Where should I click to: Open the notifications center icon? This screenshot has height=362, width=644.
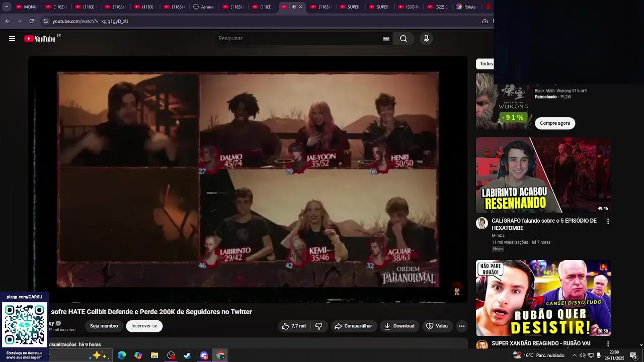633,355
